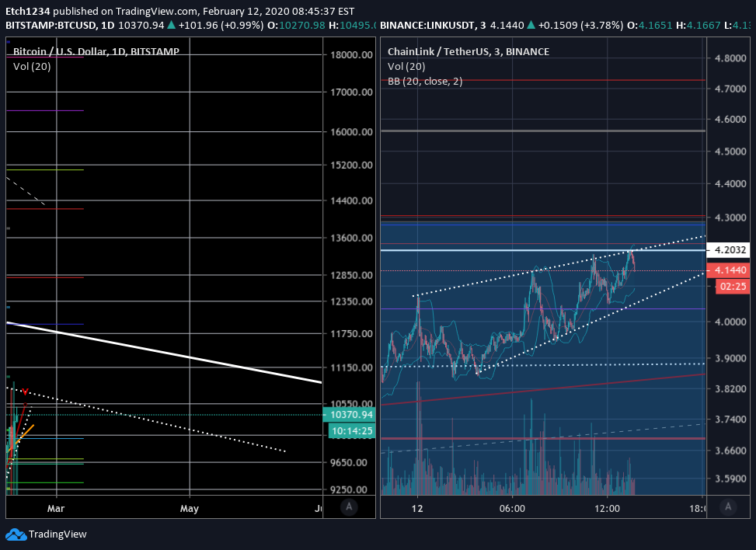The height and width of the screenshot is (550, 756).
Task: Select the BITSTAMP:BTCUSD, 1D symbol header
Action: pyautogui.click(x=60, y=25)
